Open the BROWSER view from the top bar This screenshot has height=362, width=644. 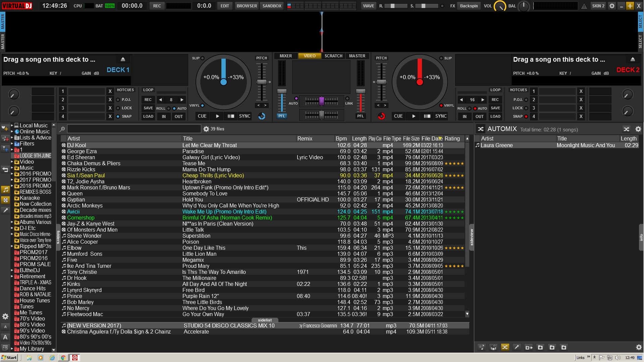(x=247, y=6)
